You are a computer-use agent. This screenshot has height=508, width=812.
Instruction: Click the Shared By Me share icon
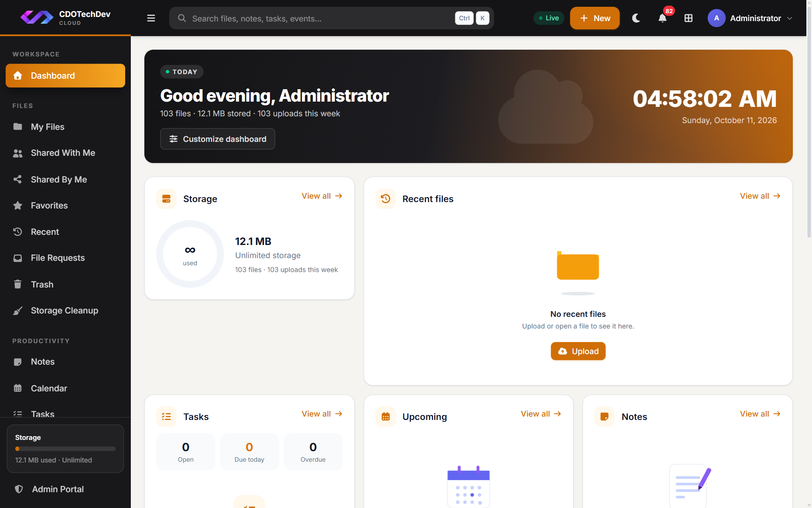[18, 179]
